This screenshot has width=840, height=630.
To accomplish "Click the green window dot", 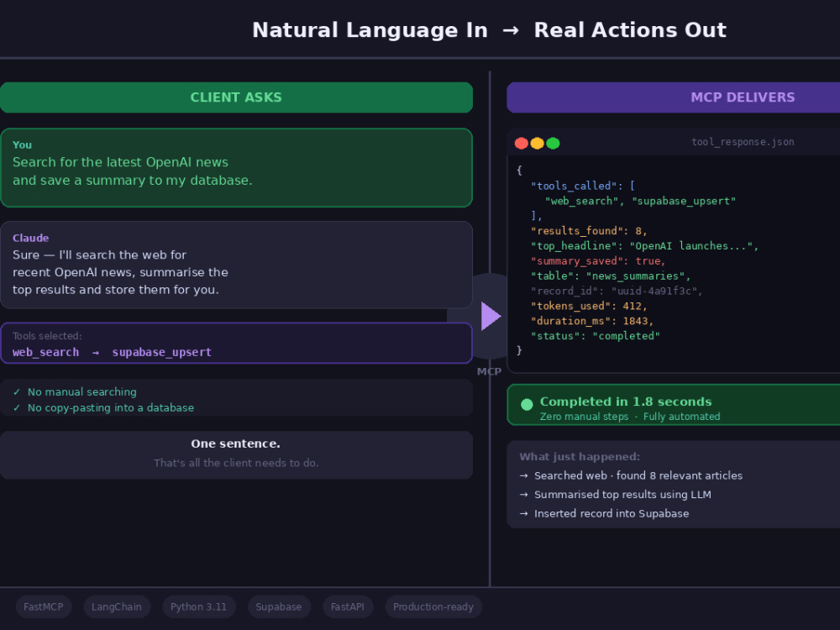I will tap(553, 143).
